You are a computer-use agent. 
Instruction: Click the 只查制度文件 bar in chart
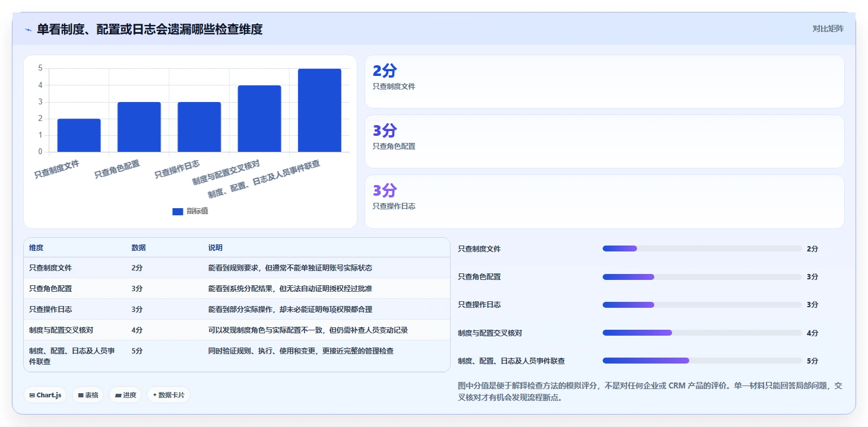[x=79, y=135]
